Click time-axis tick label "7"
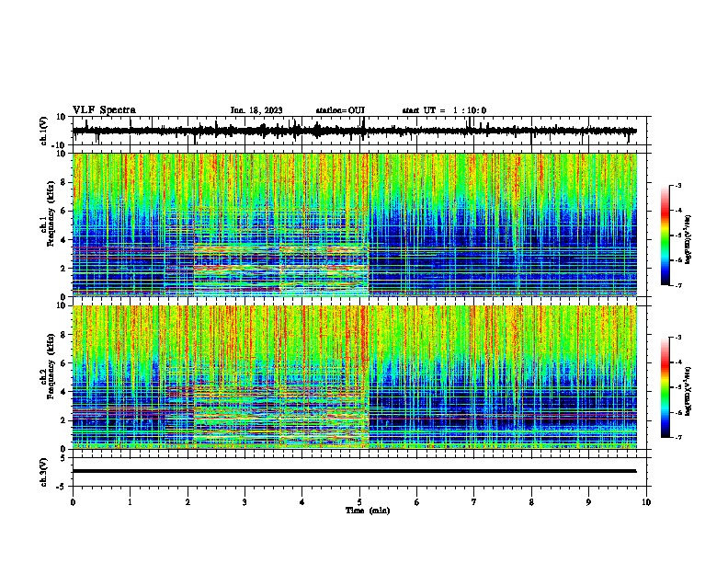The width and height of the screenshot is (728, 563). tap(474, 502)
